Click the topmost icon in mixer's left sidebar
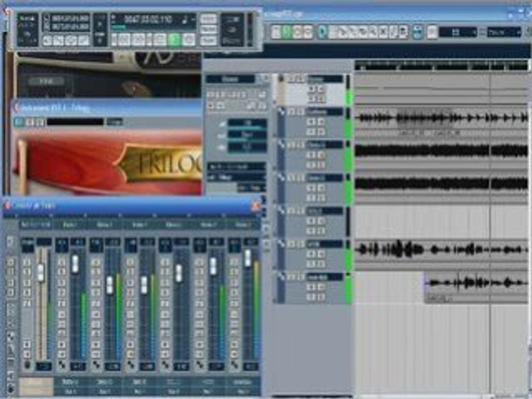Image resolution: width=532 pixels, height=399 pixels. [x=10, y=241]
